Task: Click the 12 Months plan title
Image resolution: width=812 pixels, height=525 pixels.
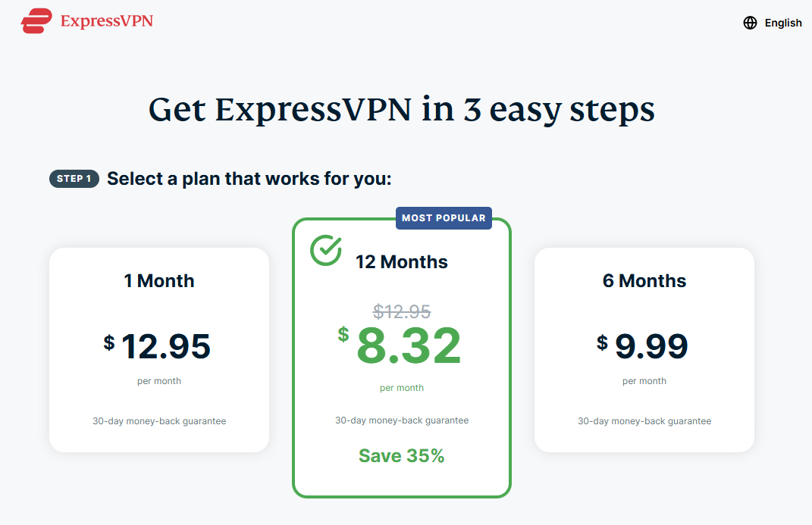Action: click(x=401, y=261)
